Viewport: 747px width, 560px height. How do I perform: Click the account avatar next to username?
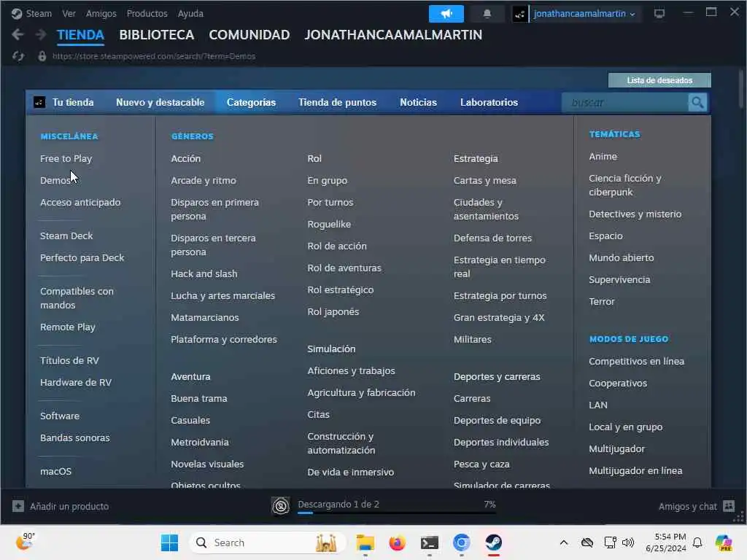[519, 14]
